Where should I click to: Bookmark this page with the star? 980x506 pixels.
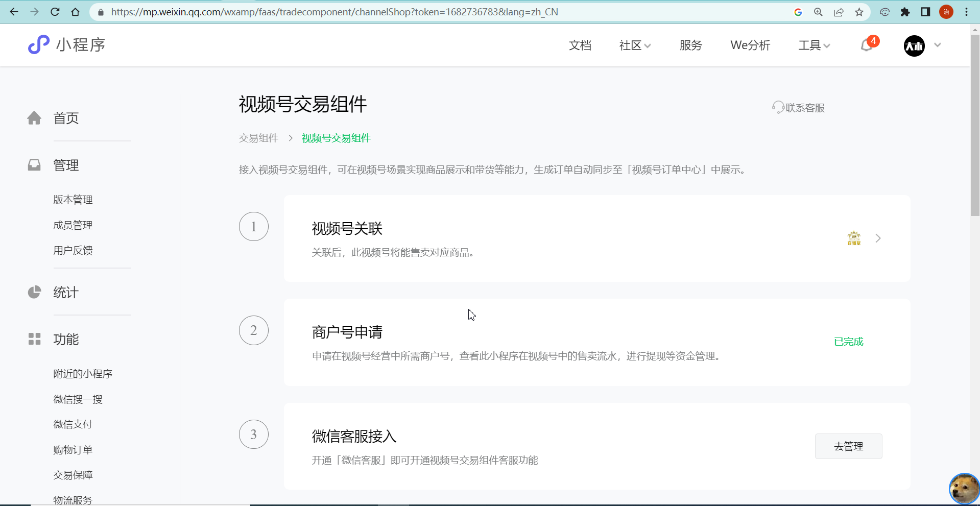tap(859, 12)
